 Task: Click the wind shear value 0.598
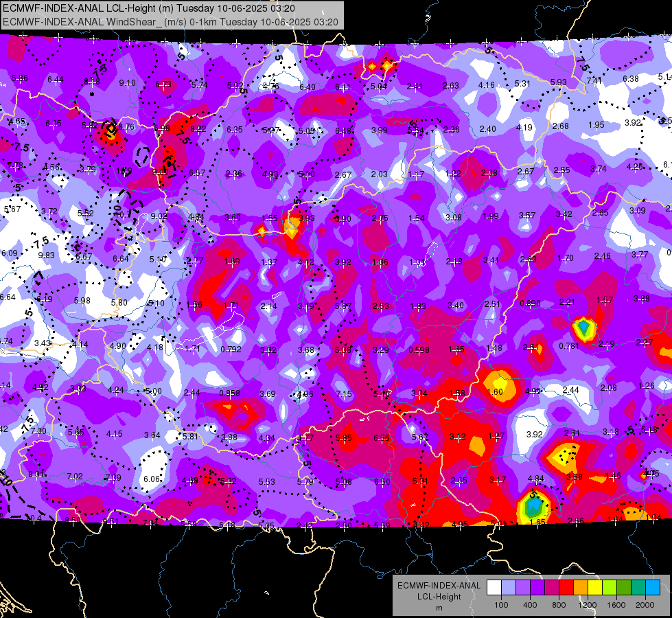click(419, 350)
